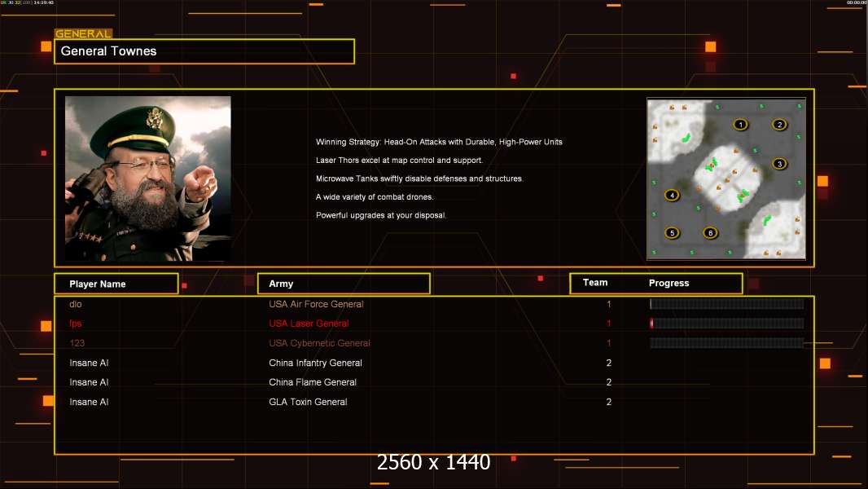The width and height of the screenshot is (868, 489).
Task: Click USA Cybernetic General army entry
Action: click(x=319, y=343)
